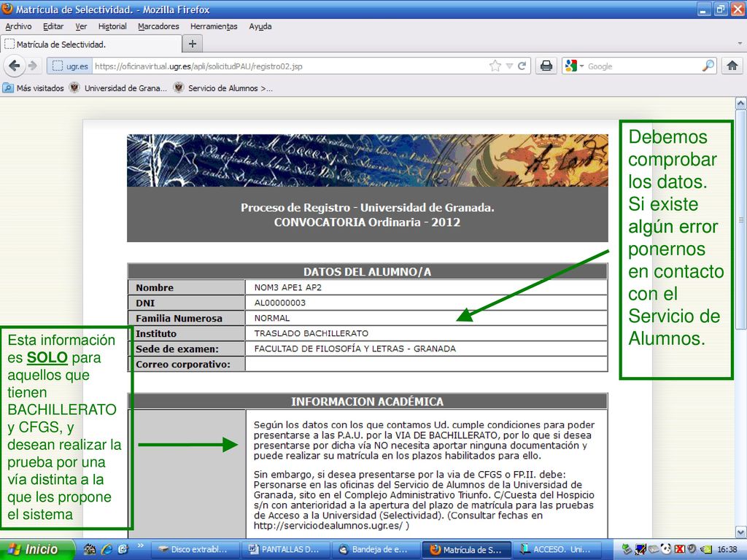Screen dimensions: 747x560
Task: Click the ugr.es site identity badge
Action: (x=70, y=66)
